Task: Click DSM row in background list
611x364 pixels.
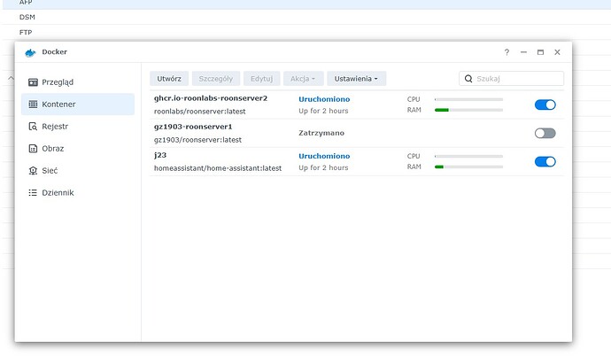Action: [x=306, y=17]
